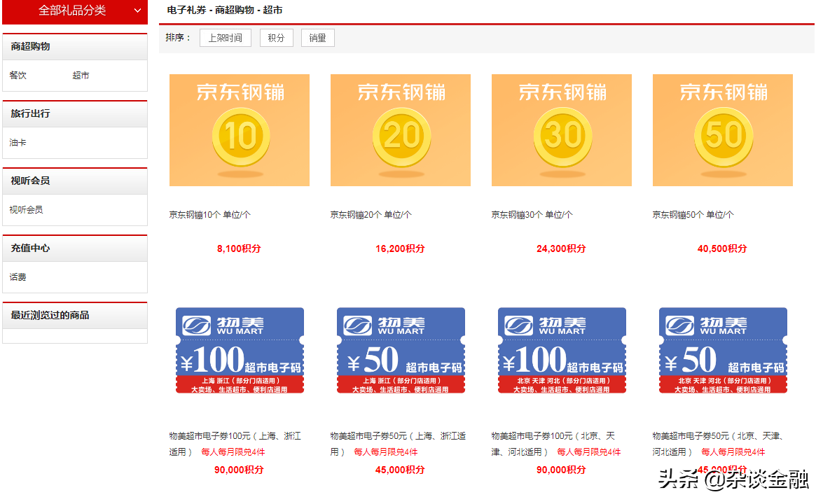Image resolution: width=823 pixels, height=504 pixels.
Task: Select the Wu Mart ¥100 Shanghai voucher image
Action: coord(239,351)
